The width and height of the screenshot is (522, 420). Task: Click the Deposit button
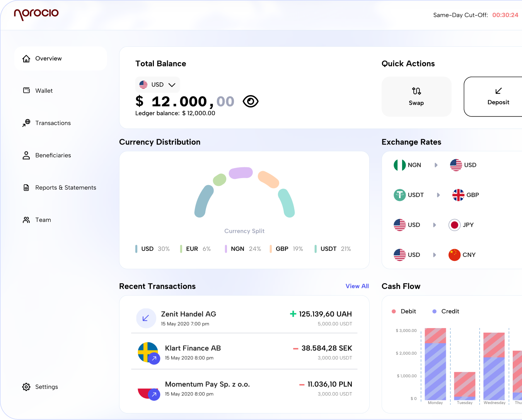(498, 97)
